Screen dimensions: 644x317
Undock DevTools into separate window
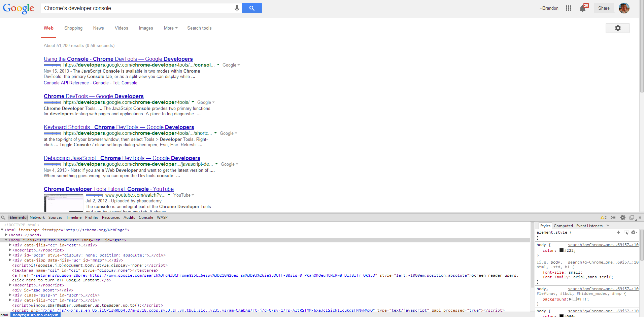pos(632,217)
